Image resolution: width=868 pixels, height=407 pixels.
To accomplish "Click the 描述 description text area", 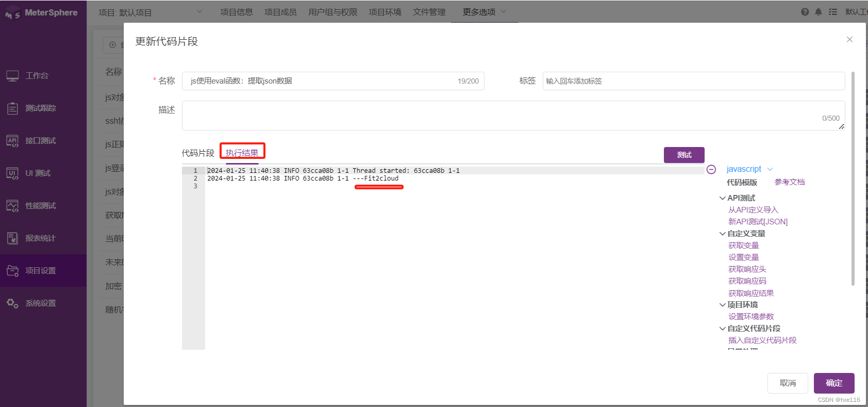I will [x=513, y=116].
